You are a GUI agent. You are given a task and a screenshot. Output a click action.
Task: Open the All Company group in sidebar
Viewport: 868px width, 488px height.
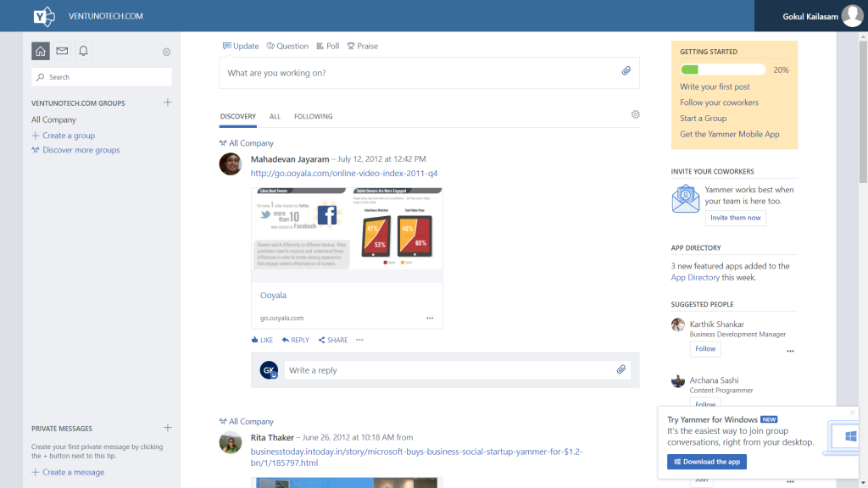point(53,119)
